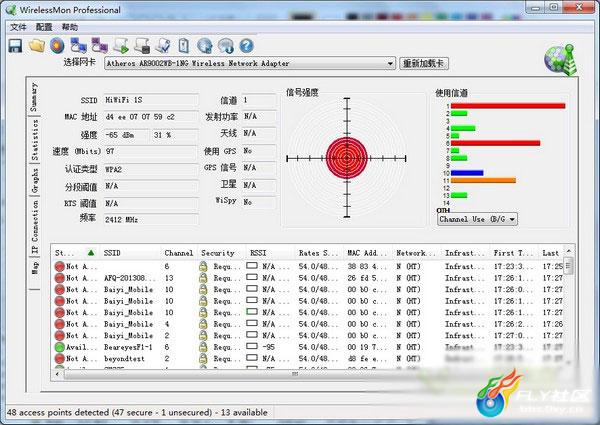The image size is (600, 425).
Task: Open file with the folder icon
Action: tap(37, 46)
